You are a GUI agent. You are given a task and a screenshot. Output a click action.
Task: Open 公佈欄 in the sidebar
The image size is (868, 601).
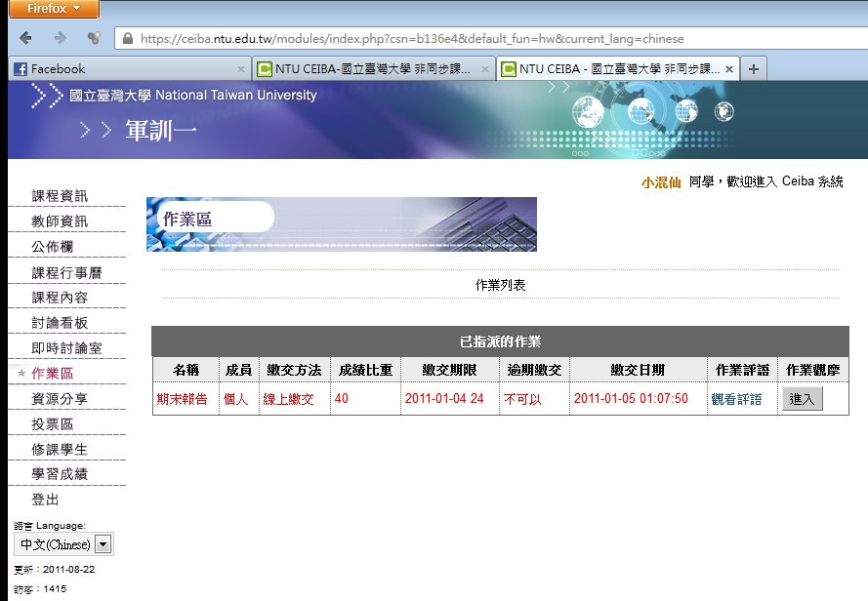click(x=52, y=247)
